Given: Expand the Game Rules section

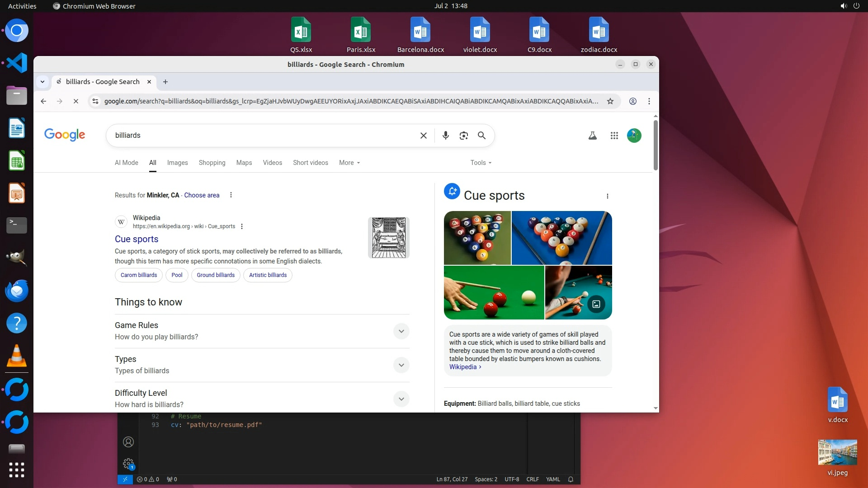Looking at the screenshot, I should 401,331.
